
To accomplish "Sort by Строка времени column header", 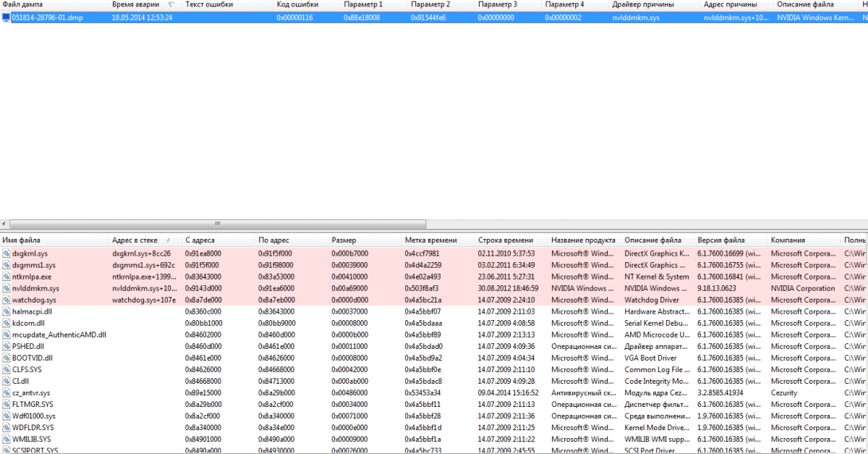I will coord(511,240).
